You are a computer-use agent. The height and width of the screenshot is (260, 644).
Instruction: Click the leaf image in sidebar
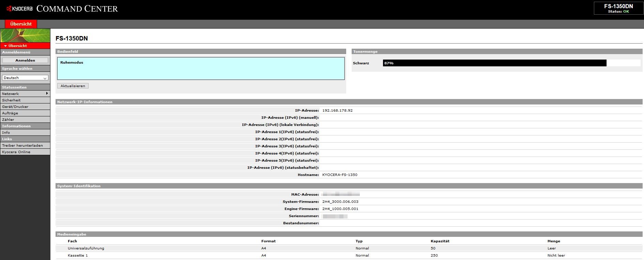pyautogui.click(x=25, y=35)
